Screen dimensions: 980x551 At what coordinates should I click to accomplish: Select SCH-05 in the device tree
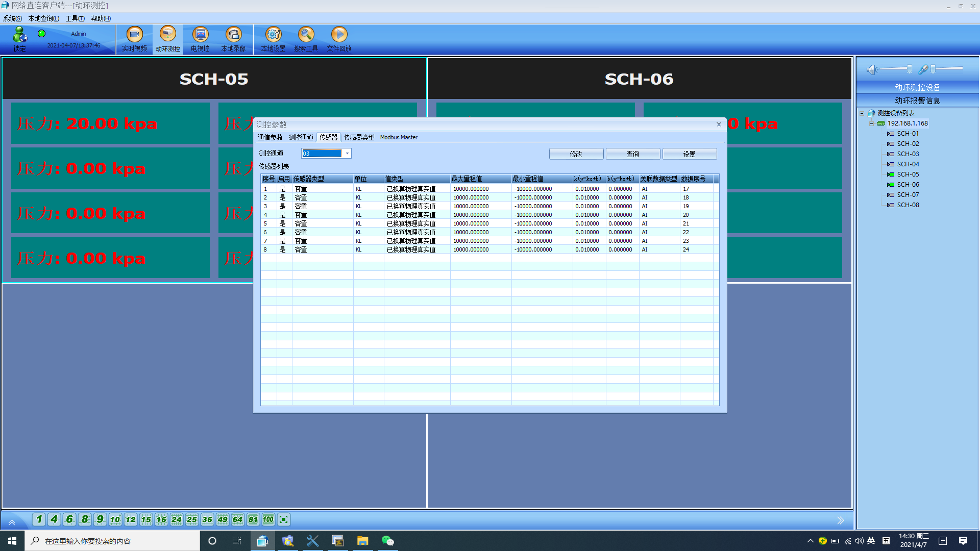coord(908,174)
